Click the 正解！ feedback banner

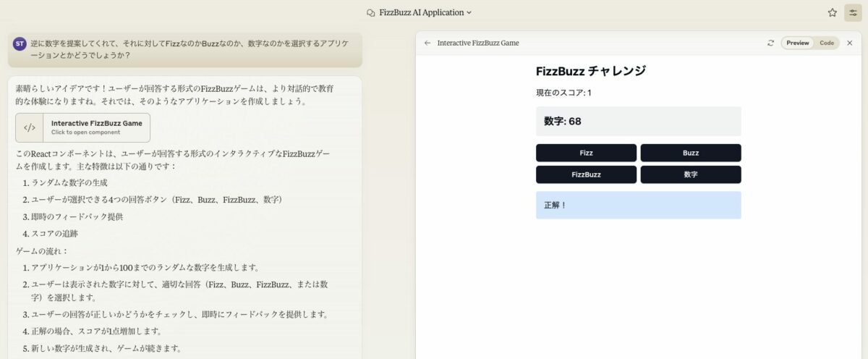[639, 205]
